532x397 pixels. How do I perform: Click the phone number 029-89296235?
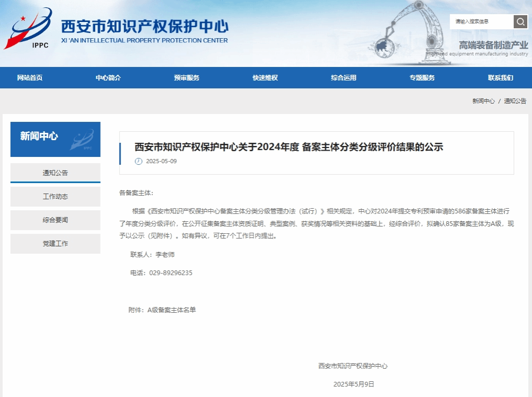pos(171,273)
